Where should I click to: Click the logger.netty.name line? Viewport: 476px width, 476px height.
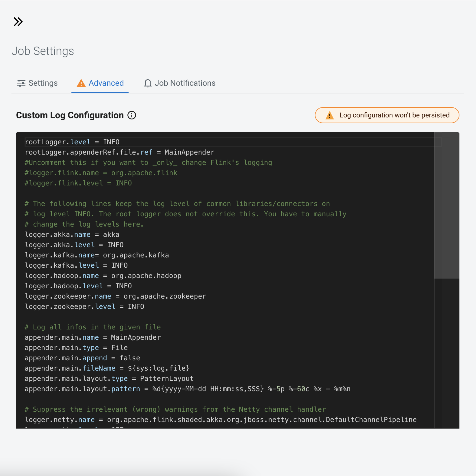click(x=220, y=420)
